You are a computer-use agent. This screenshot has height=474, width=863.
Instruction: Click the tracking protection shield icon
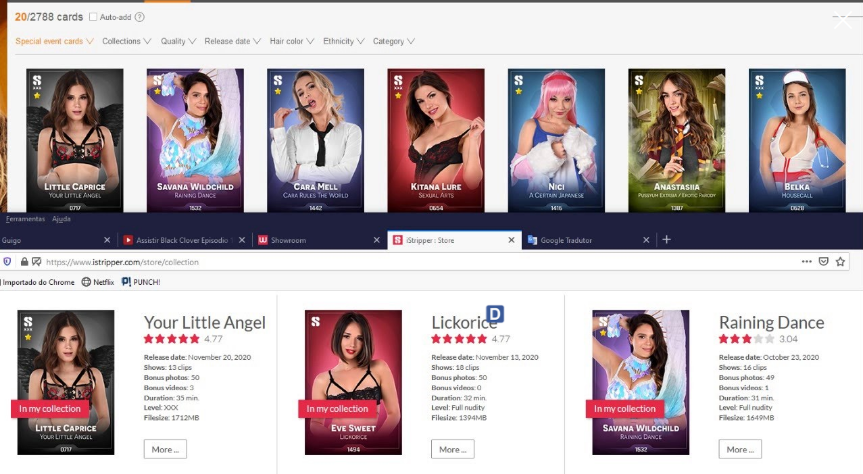(7, 262)
